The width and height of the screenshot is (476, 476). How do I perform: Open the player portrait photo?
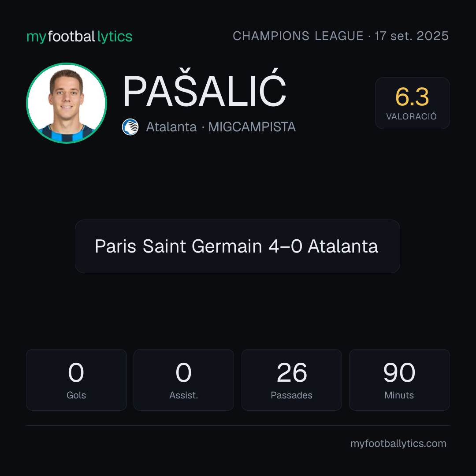(67, 103)
